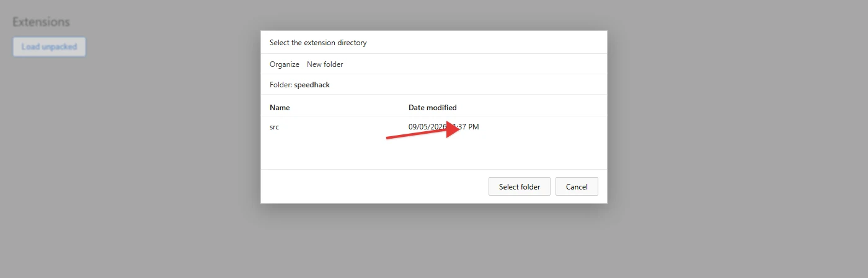Screen dimensions: 868x278
Task: Sort by the Name column header
Action: 280,108
